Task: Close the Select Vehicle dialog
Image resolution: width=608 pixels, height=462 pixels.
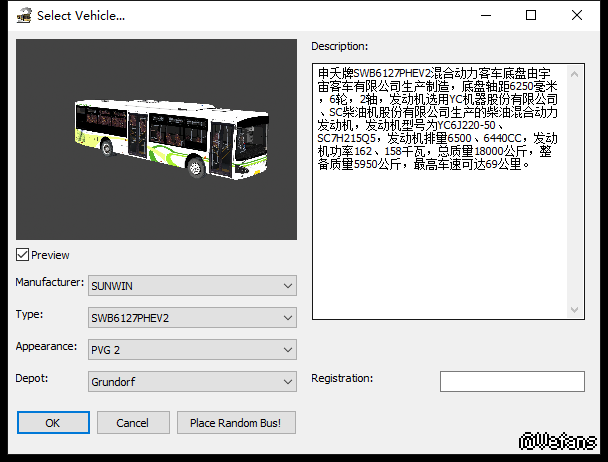Action: (577, 15)
